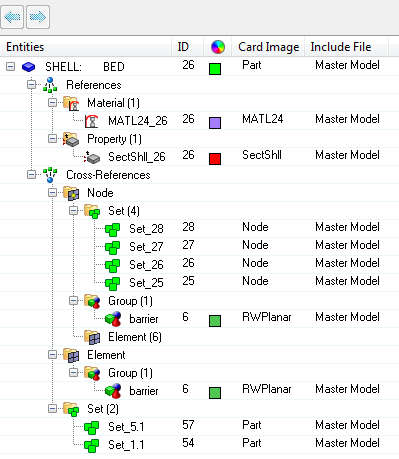Click the Card Image column header
Image resolution: width=399 pixels, height=459 pixels.
click(268, 47)
